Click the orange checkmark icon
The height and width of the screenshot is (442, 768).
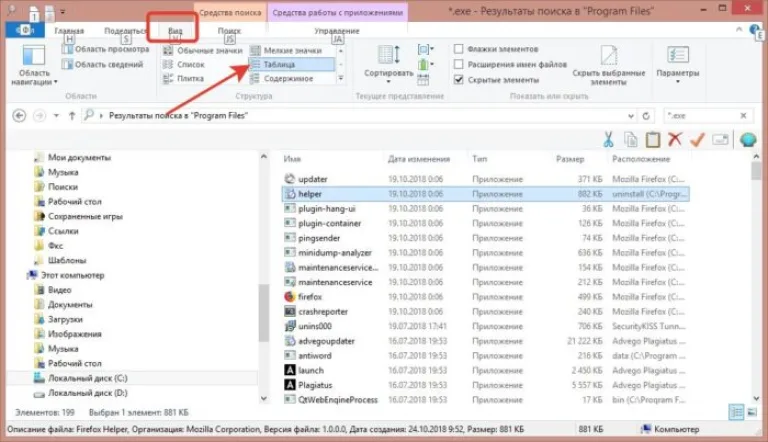point(697,140)
